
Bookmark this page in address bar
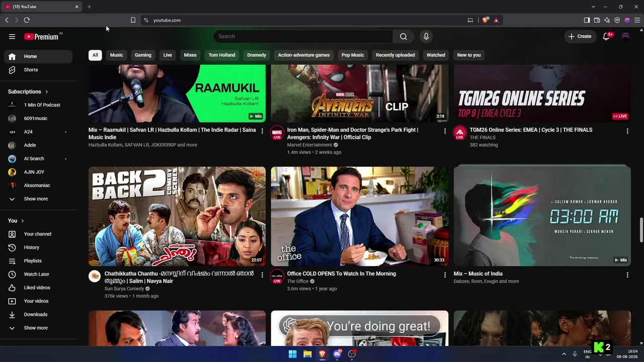point(133,20)
